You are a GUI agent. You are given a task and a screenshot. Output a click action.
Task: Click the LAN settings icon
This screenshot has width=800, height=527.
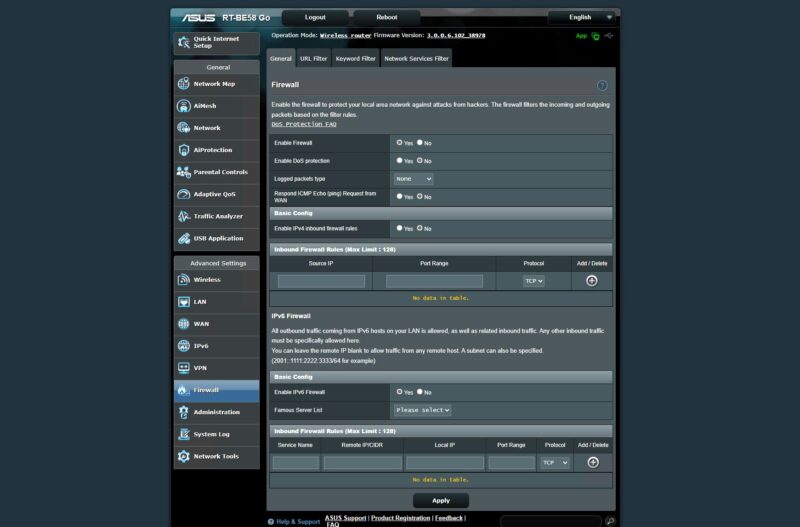click(184, 302)
